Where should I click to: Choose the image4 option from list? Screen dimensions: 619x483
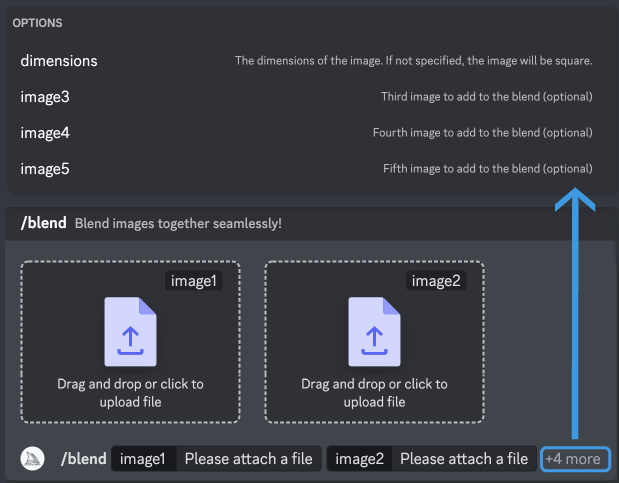pos(306,133)
